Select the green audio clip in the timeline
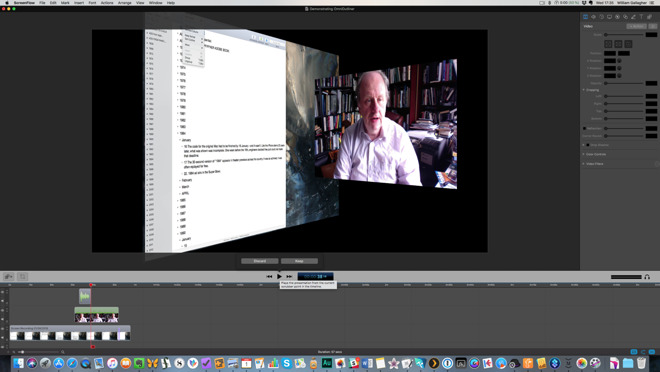 tap(85, 296)
